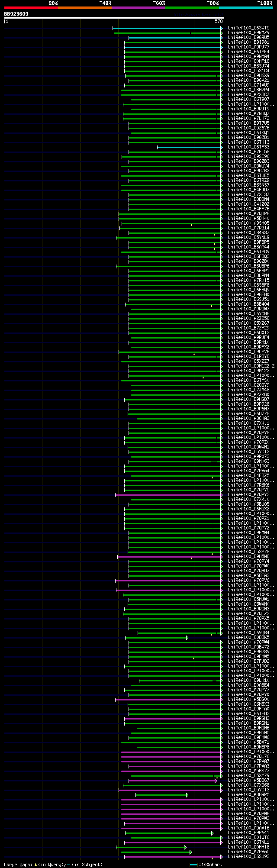Image resolution: width=277 pixels, height=868 pixels.
Task: Select hit label UniRef100_C6TMI3
Action: pos(248,142)
